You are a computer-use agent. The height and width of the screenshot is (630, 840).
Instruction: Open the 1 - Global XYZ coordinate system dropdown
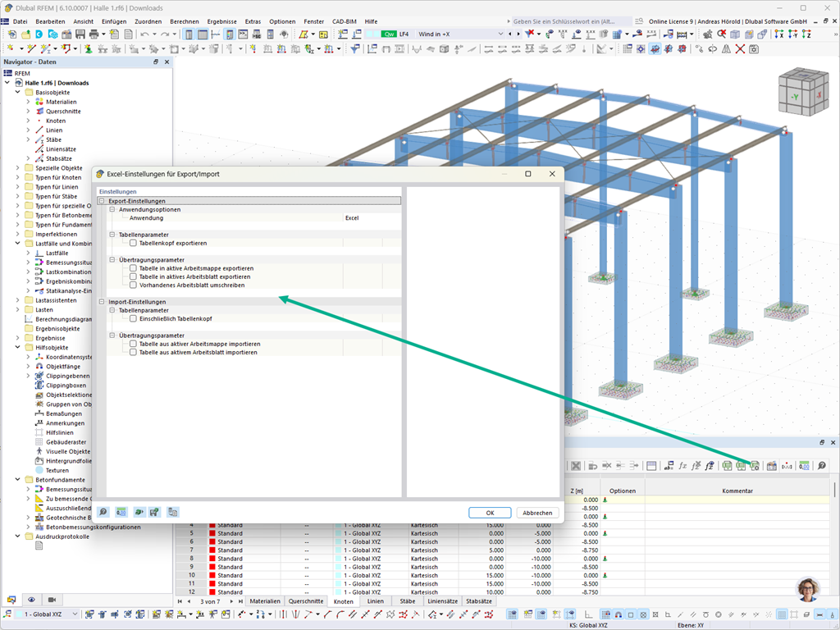pos(75,614)
